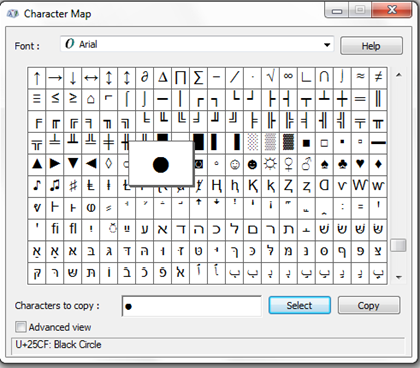Image resolution: width=420 pixels, height=368 pixels.
Task: Select the black right-pointing triangle
Action: point(55,164)
